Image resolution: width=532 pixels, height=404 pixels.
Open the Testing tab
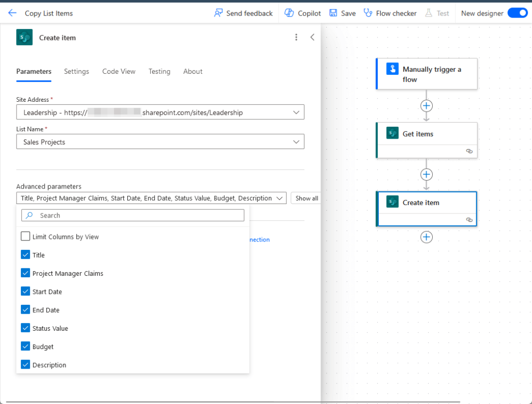(159, 71)
